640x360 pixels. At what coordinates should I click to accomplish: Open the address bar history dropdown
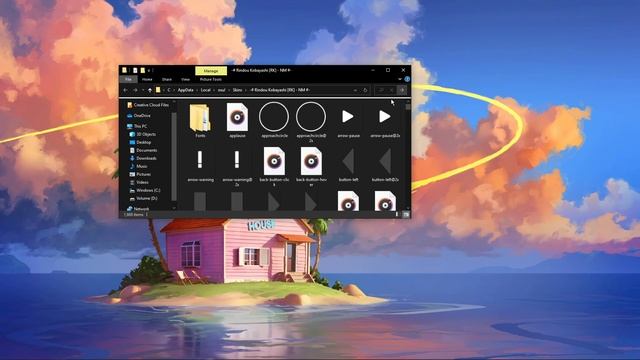click(x=355, y=90)
